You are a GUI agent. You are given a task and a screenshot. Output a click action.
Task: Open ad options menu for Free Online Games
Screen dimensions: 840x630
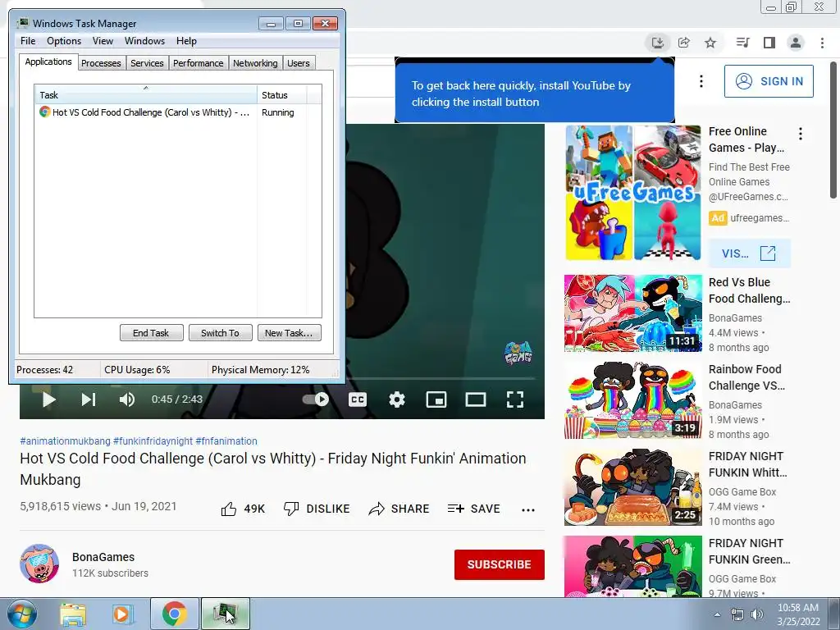click(801, 134)
